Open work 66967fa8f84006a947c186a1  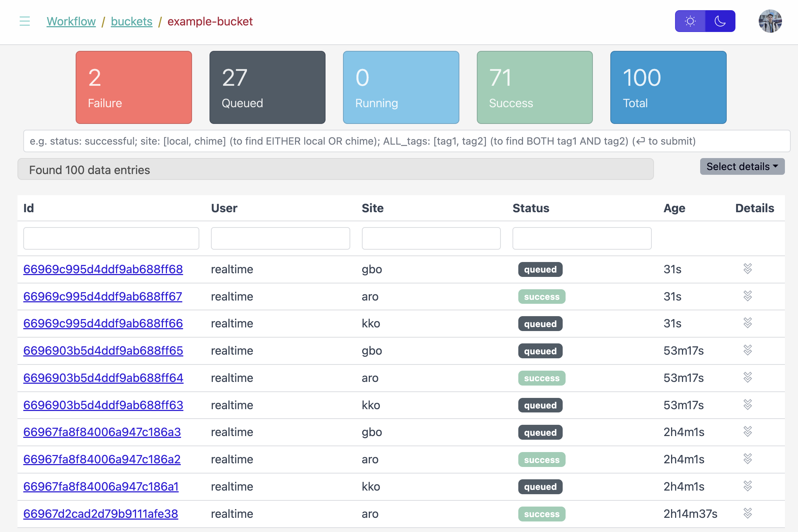[x=101, y=487]
